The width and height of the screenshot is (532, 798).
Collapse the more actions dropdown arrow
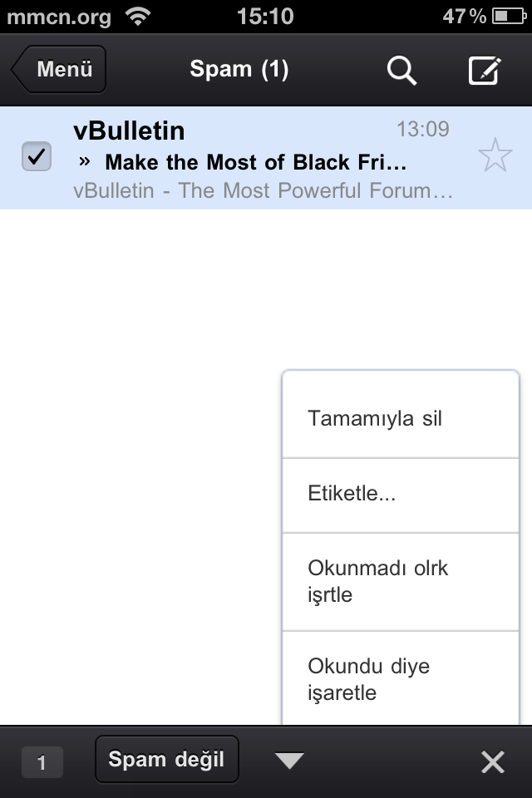(288, 761)
